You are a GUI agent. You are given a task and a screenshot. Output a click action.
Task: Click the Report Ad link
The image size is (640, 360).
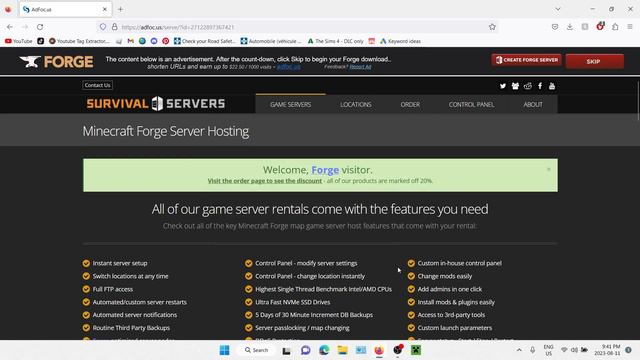[360, 67]
